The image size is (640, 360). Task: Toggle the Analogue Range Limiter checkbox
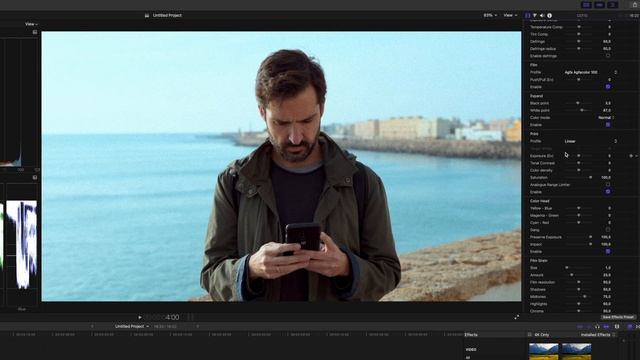[608, 184]
